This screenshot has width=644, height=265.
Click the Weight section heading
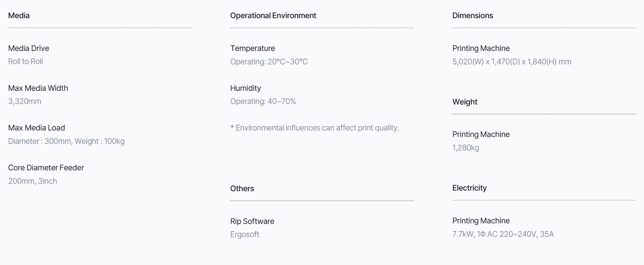[465, 102]
